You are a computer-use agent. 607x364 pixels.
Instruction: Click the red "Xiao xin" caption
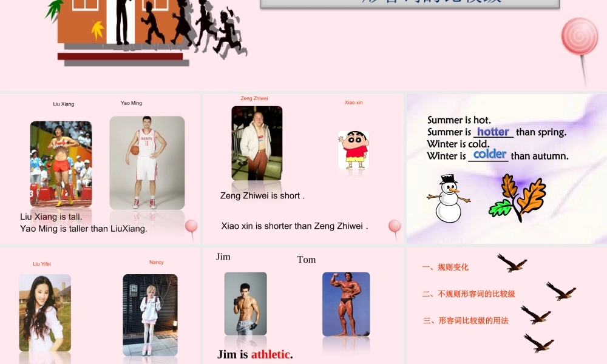click(x=354, y=103)
